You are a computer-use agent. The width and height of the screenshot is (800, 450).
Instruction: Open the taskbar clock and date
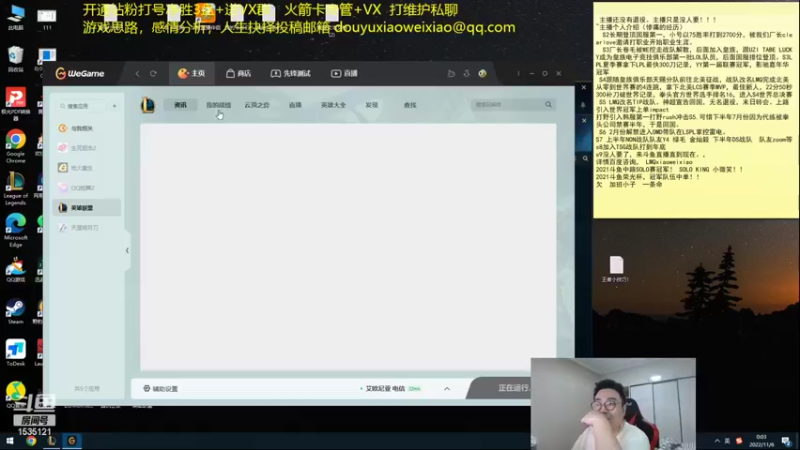pyautogui.click(x=761, y=441)
